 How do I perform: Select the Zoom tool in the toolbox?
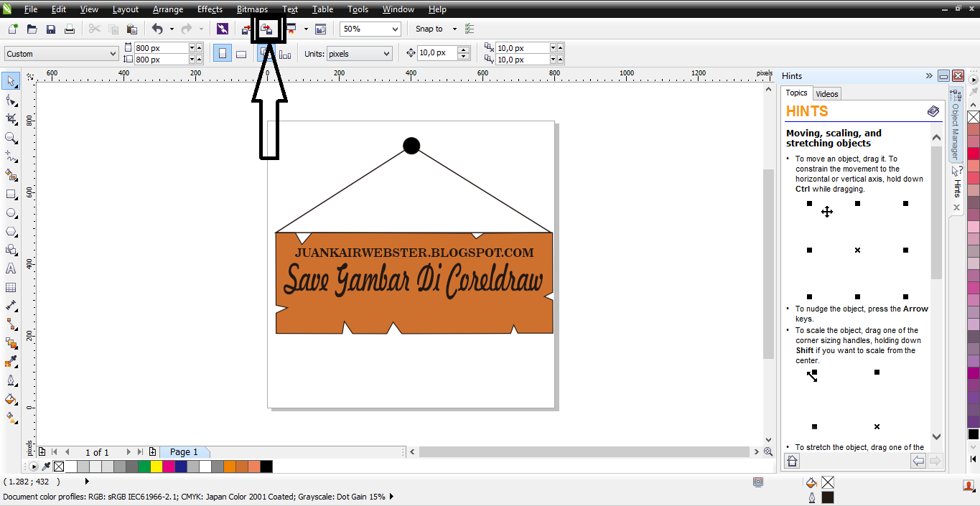(11, 137)
